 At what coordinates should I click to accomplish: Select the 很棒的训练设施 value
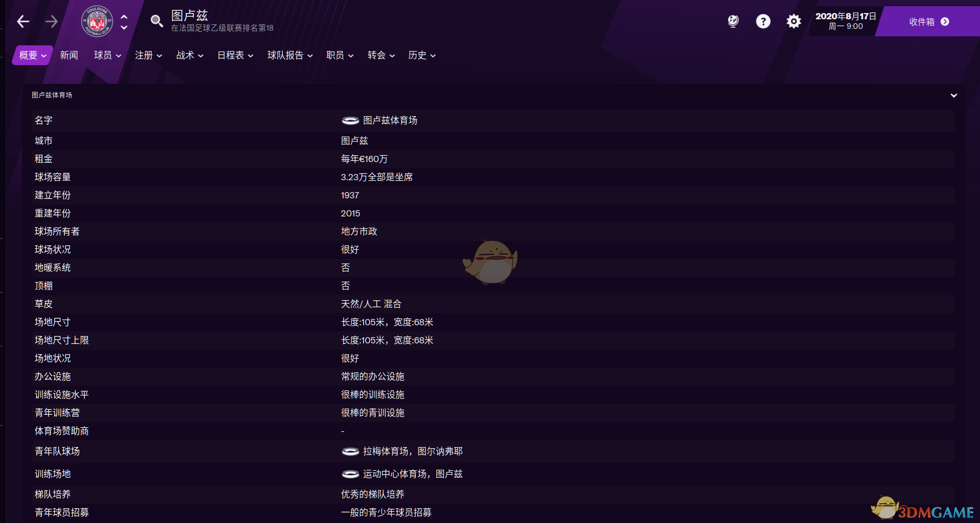(x=373, y=394)
